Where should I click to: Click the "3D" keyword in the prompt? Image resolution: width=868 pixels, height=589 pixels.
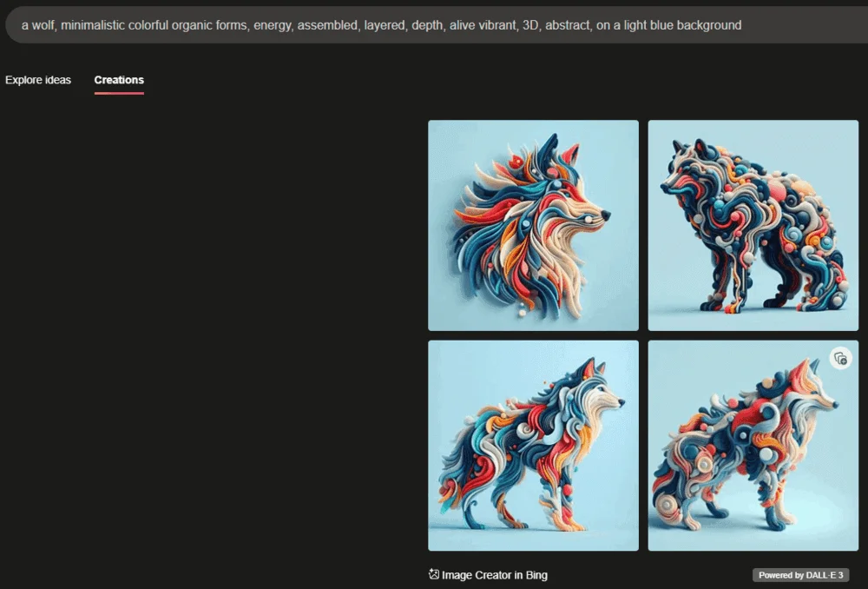[x=530, y=25]
